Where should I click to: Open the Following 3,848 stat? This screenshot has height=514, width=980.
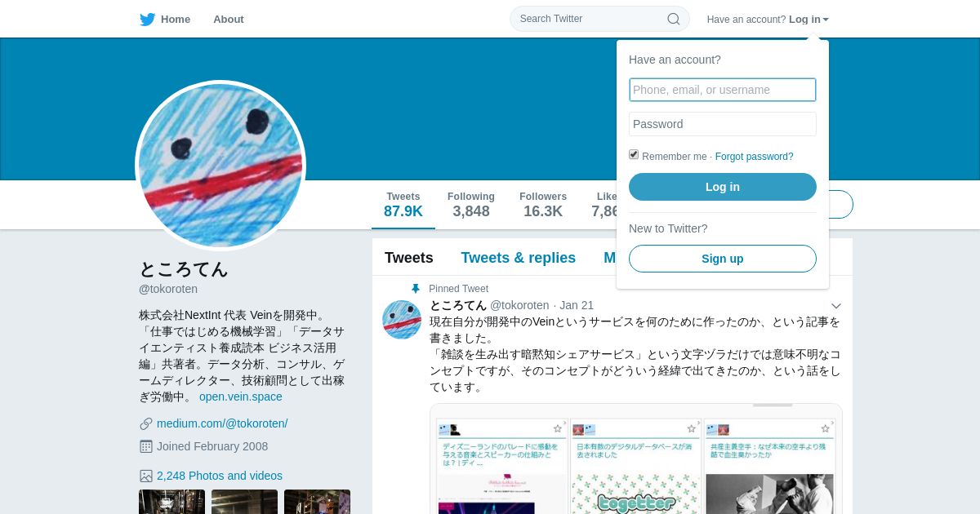471,205
